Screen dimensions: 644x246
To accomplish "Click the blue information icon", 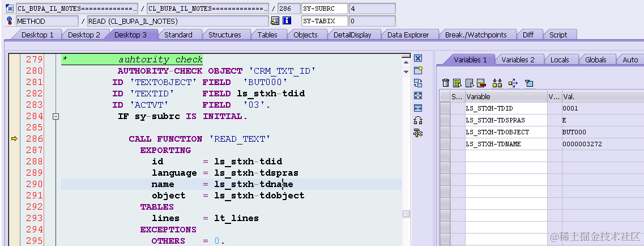I will tap(287, 20).
